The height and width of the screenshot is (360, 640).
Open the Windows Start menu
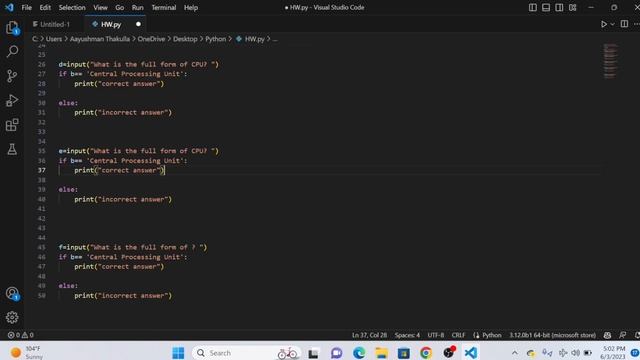click(x=178, y=353)
